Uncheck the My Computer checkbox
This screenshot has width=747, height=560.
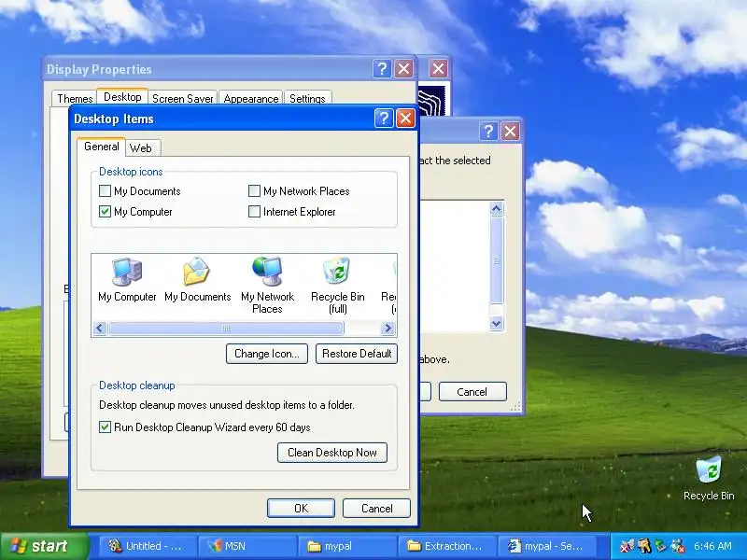point(105,212)
